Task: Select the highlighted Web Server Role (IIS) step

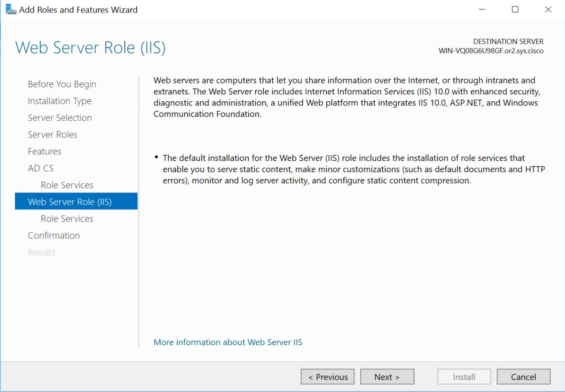Action: 70,202
